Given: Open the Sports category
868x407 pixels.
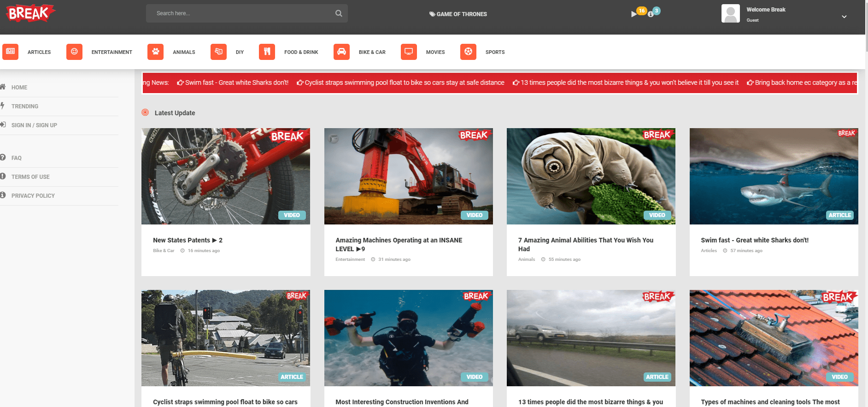Looking at the screenshot, I should click(495, 52).
